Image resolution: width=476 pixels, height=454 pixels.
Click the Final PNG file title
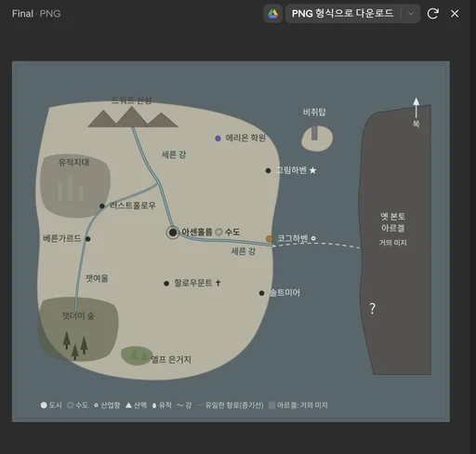tap(36, 14)
